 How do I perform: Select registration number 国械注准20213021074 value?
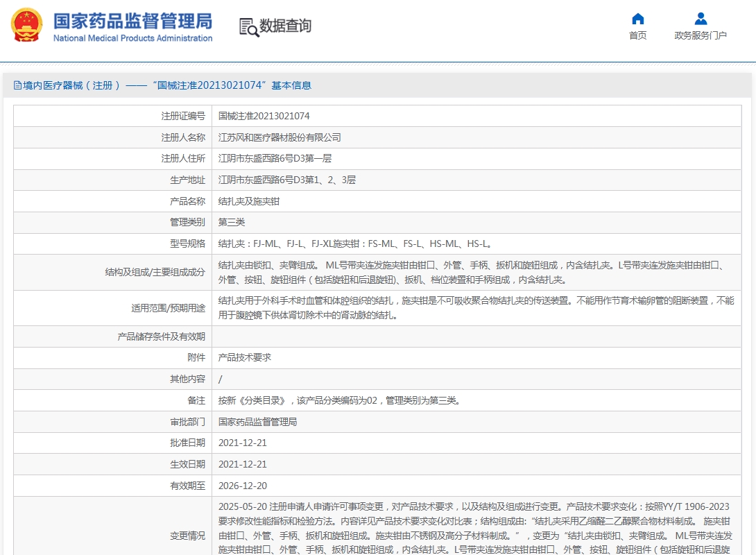click(264, 117)
